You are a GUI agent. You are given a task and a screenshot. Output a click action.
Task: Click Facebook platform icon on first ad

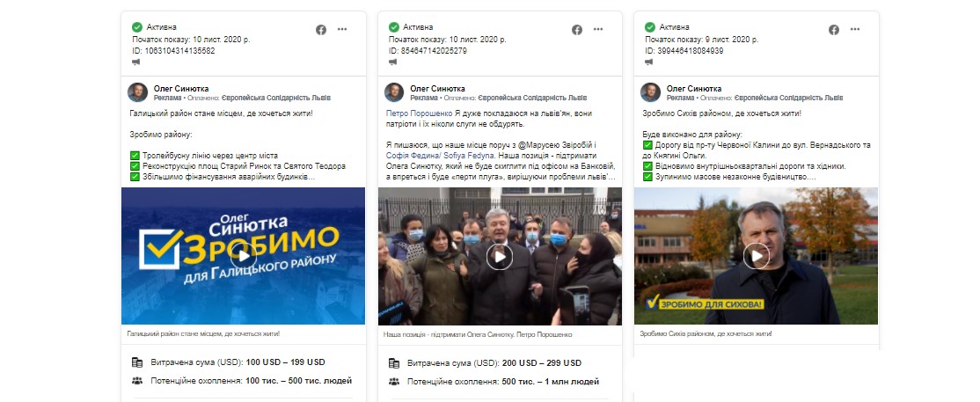320,29
